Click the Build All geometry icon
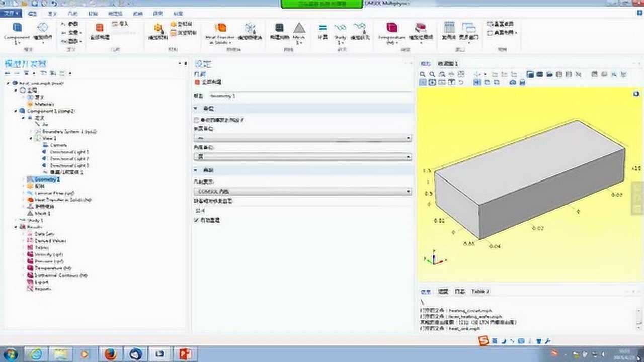This screenshot has height=362, width=644. point(100,28)
